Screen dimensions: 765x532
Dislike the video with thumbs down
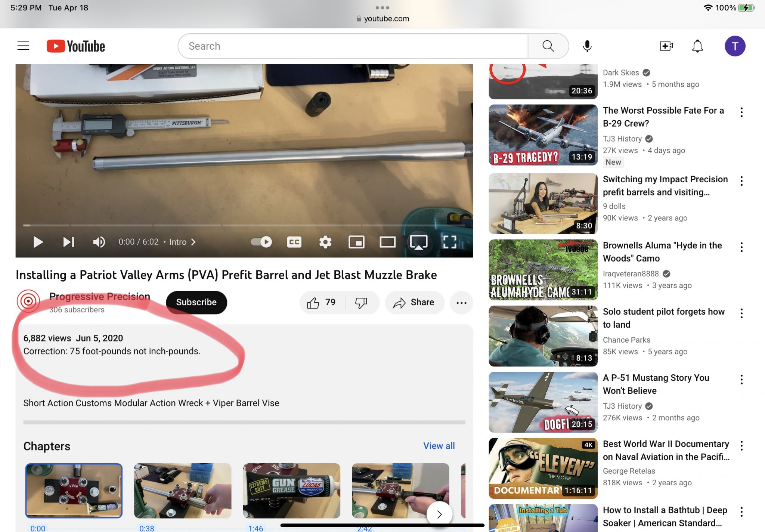click(361, 303)
